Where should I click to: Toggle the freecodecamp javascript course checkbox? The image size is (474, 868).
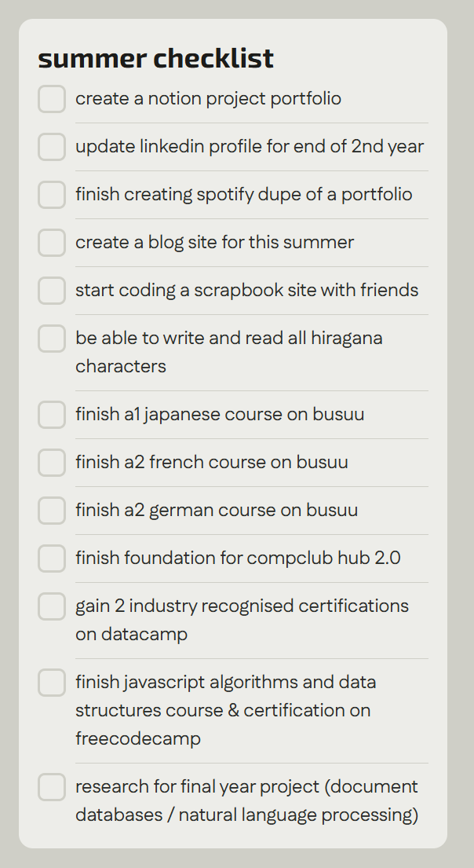click(x=52, y=683)
